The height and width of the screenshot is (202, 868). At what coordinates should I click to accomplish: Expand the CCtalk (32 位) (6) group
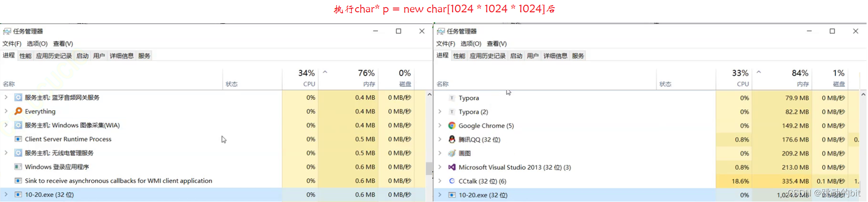click(439, 181)
